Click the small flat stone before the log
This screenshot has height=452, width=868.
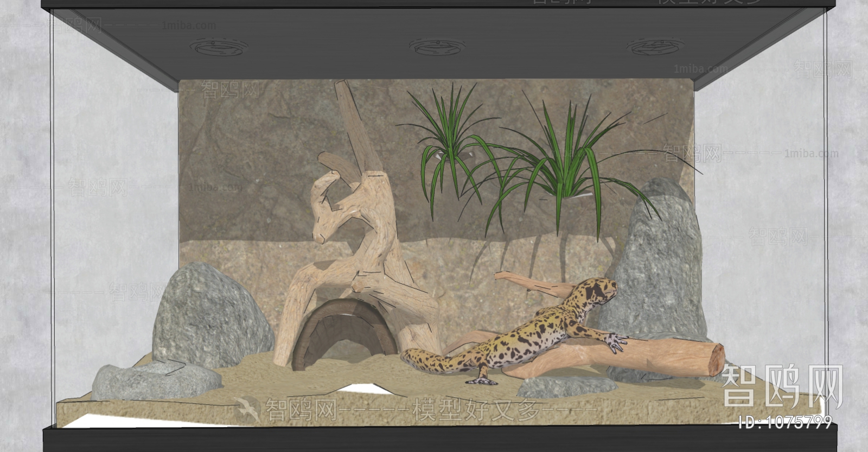pos(567,386)
